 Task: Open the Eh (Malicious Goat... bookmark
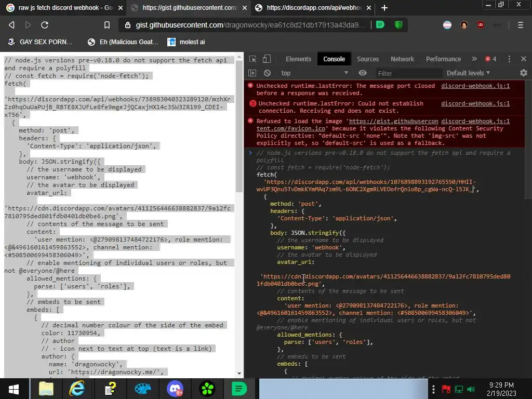tap(123, 42)
